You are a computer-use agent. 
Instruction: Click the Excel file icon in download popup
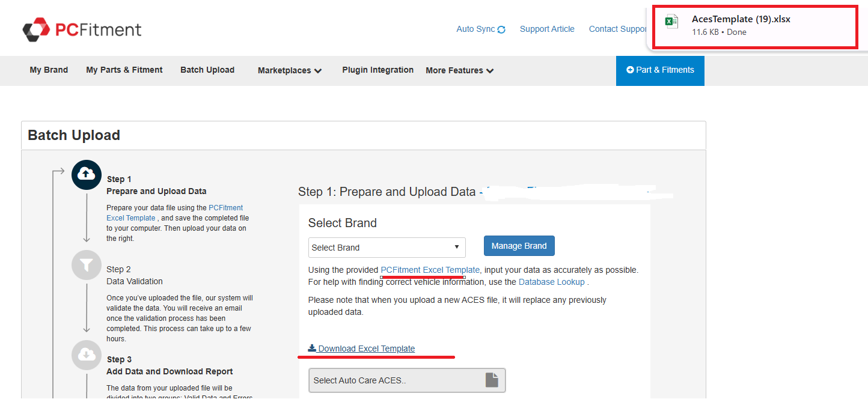tap(671, 23)
